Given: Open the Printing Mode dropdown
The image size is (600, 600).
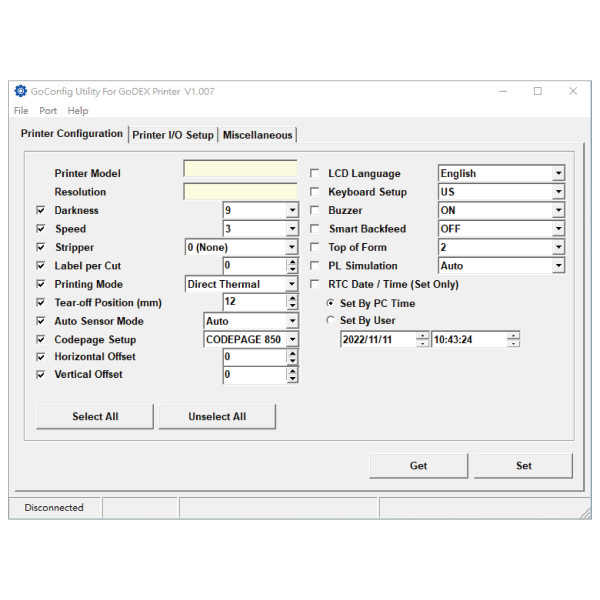Looking at the screenshot, I should point(292,284).
